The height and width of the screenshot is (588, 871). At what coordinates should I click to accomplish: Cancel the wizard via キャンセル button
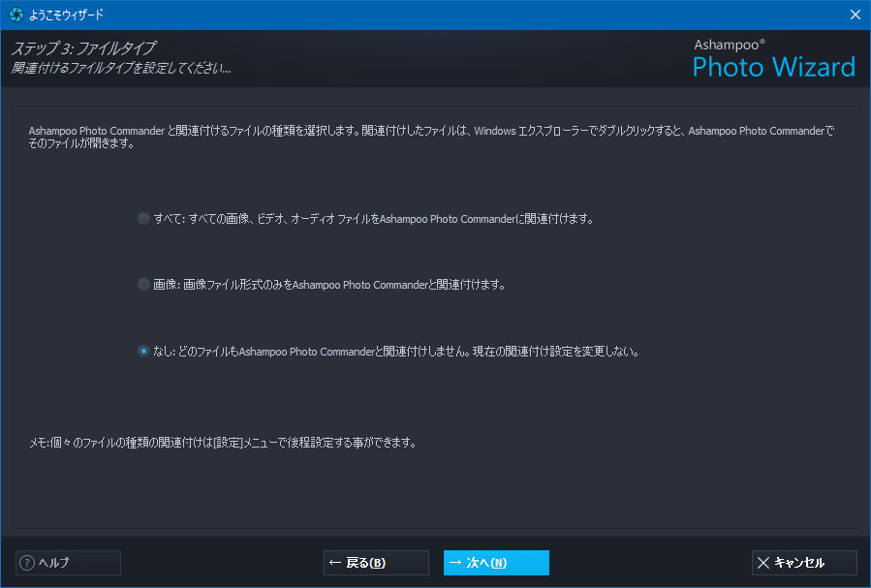(x=804, y=563)
